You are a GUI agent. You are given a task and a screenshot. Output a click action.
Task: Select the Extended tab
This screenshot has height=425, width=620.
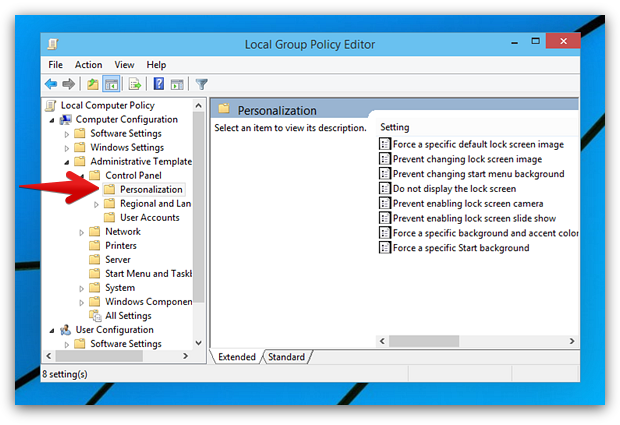(x=237, y=357)
